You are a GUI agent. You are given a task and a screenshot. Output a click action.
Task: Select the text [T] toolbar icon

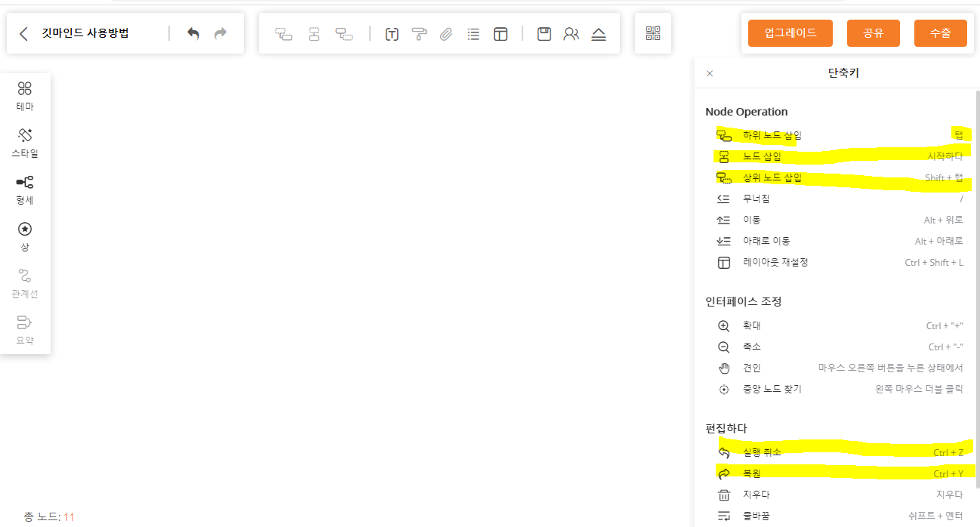pyautogui.click(x=392, y=34)
